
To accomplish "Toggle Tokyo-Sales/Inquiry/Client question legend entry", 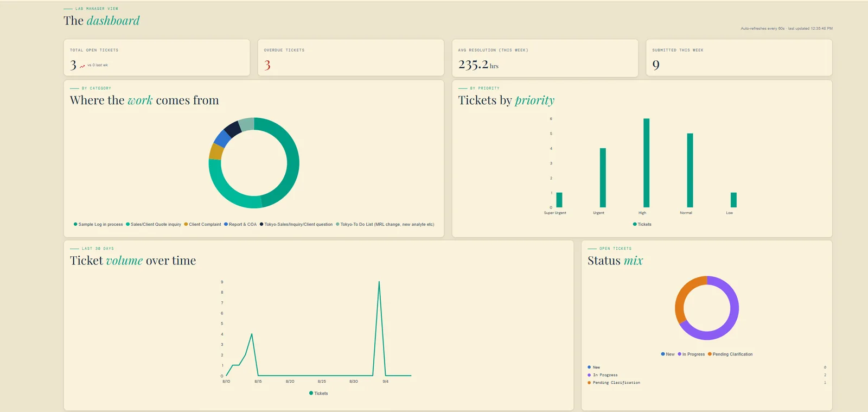I will point(296,224).
